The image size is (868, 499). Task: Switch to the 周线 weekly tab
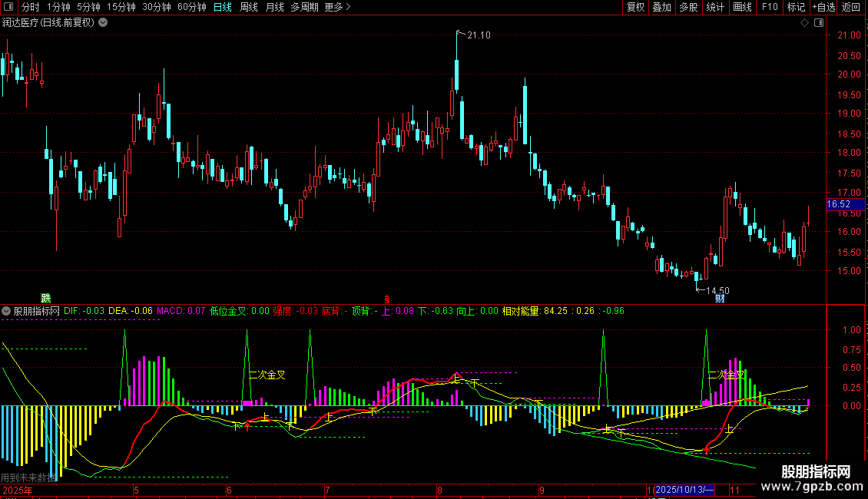click(248, 8)
